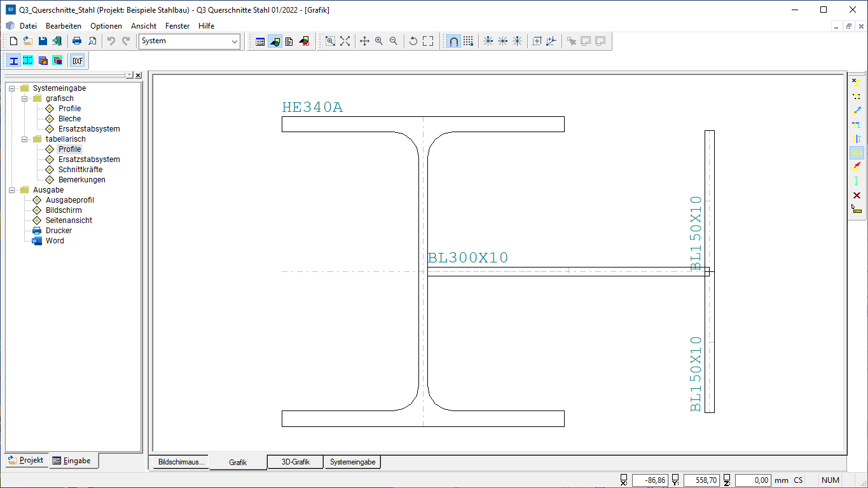Screen dimensions: 868x488
Task: Click the BL300X10 plate label
Action: 468,257
